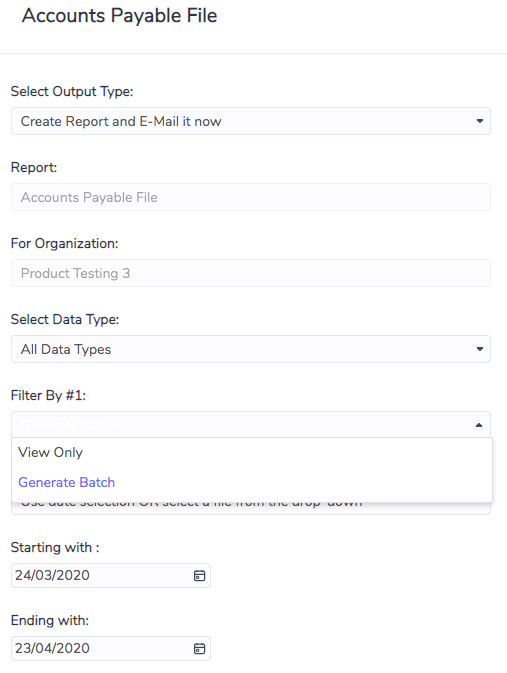Image resolution: width=507 pixels, height=673 pixels.
Task: Expand the All Data Types dropdown
Action: [x=251, y=349]
